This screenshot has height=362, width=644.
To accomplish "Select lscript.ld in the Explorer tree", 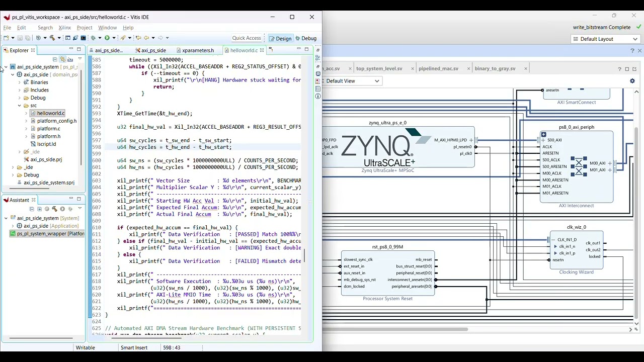I will [x=46, y=144].
